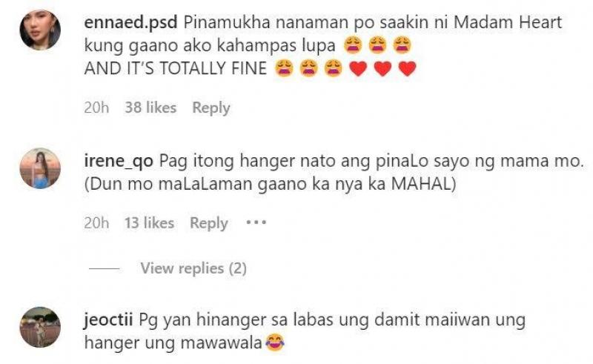Click the last red heart emoji

pos(407,69)
